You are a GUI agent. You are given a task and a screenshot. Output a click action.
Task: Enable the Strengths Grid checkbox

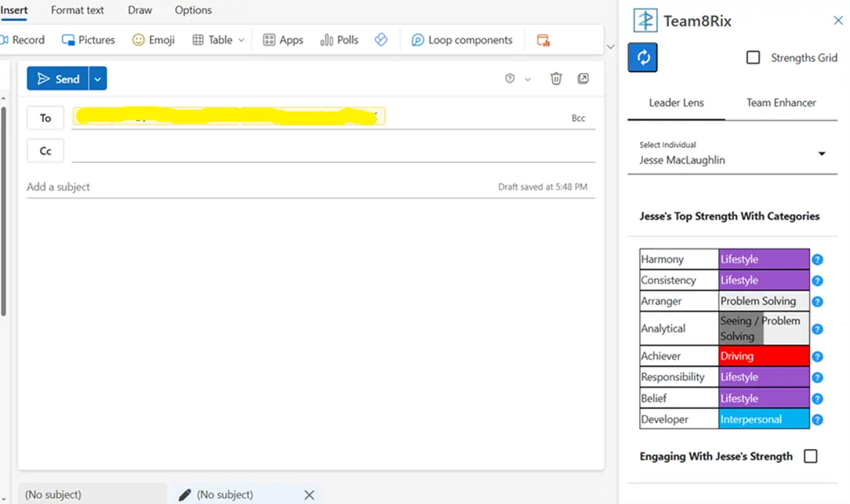753,57
